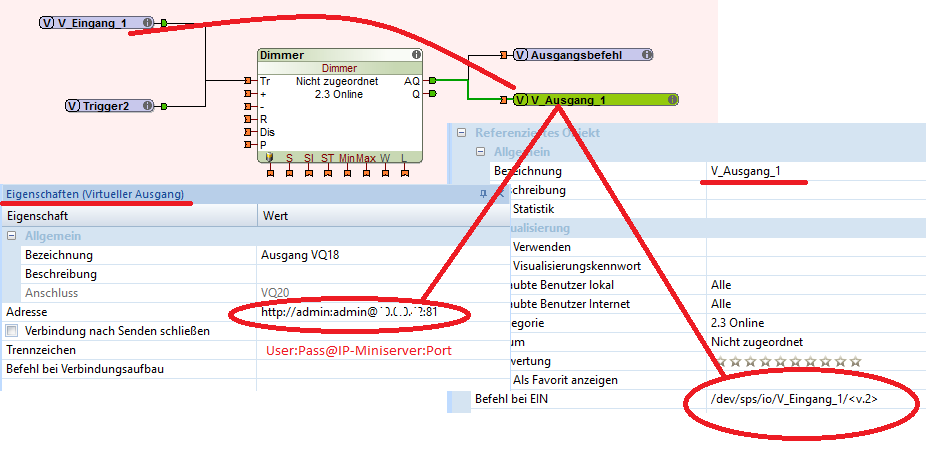Image resolution: width=926 pixels, height=457 pixels.
Task: Click Alle value for Benutzer lokal
Action: (x=721, y=285)
